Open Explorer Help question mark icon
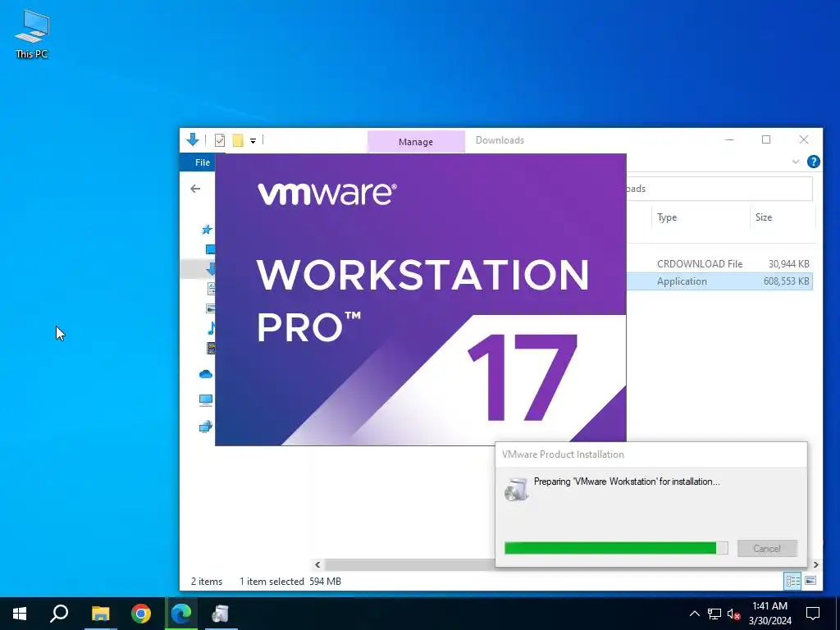 (x=813, y=162)
